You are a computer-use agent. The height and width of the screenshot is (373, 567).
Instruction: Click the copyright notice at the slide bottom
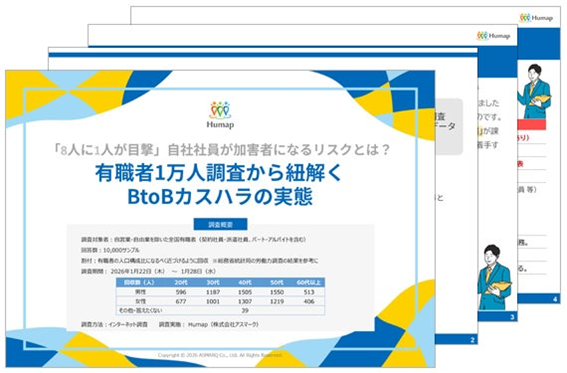point(220,355)
